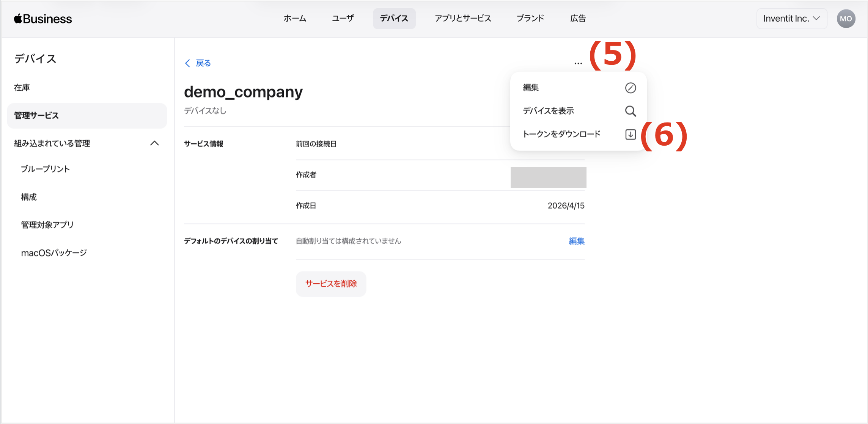
Task: Click the 作成日 row label
Action: [x=306, y=206]
